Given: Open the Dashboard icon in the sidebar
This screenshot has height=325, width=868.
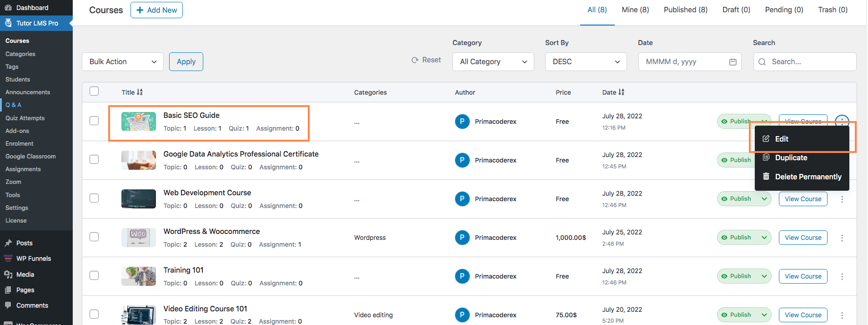Looking at the screenshot, I should [8, 8].
